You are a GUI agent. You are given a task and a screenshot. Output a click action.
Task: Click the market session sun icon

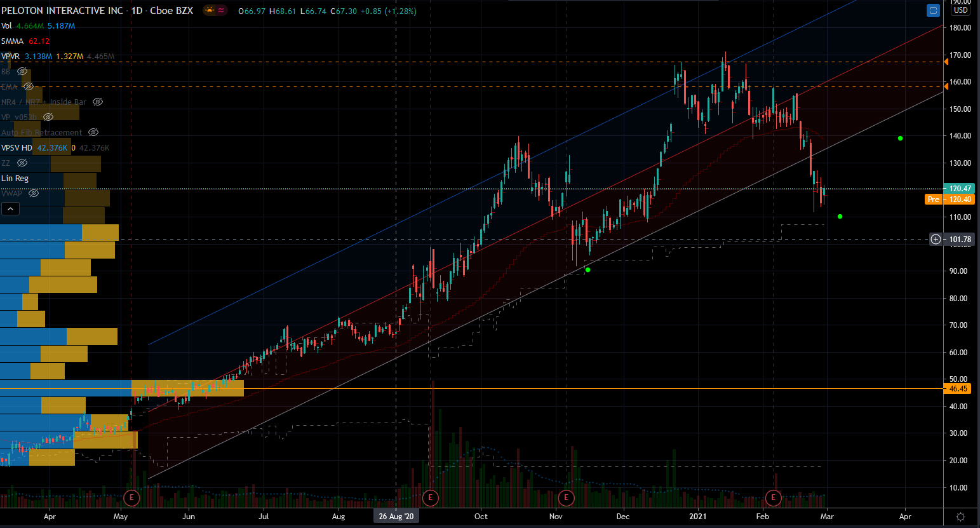click(209, 10)
